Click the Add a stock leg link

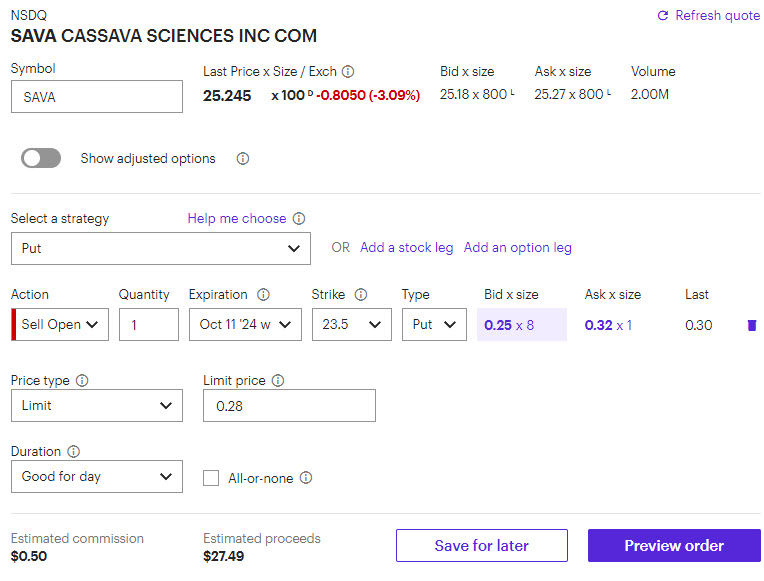coord(406,248)
